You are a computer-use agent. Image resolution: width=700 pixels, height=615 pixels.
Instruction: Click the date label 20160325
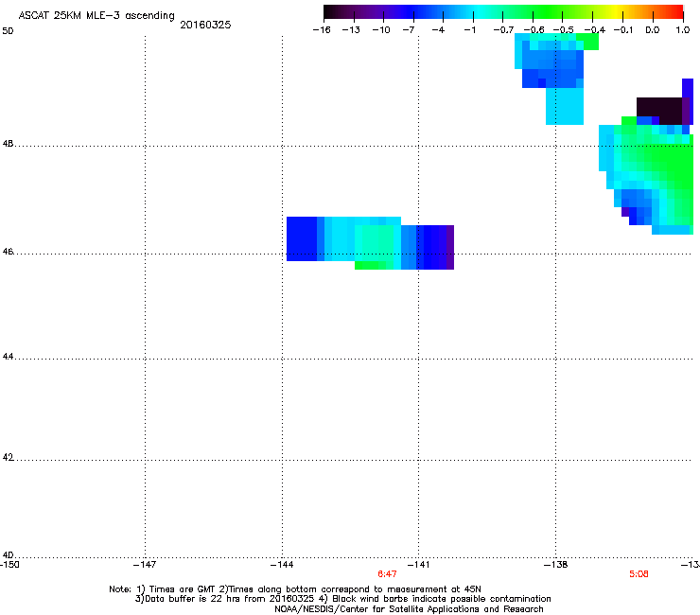coord(205,25)
